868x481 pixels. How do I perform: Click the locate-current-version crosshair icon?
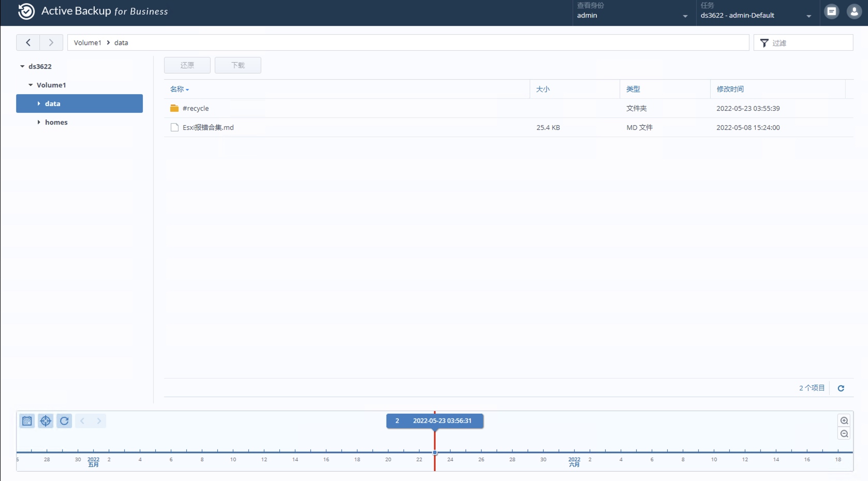(46, 421)
